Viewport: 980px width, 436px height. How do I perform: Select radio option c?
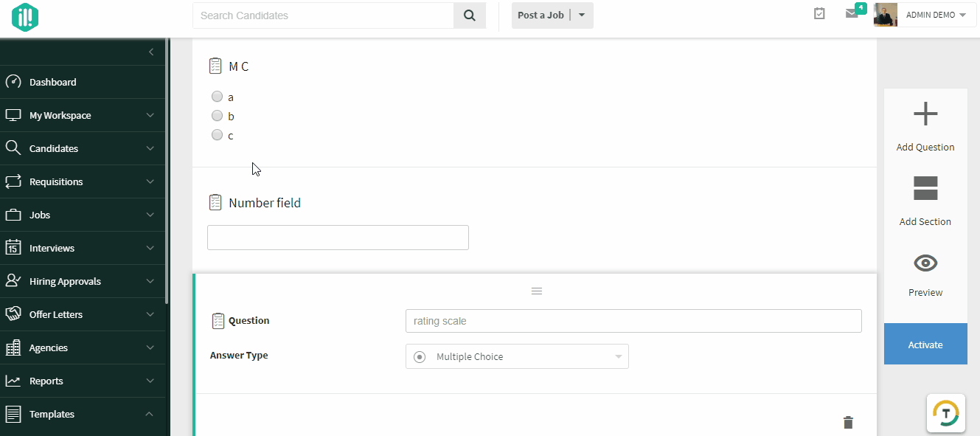(217, 135)
